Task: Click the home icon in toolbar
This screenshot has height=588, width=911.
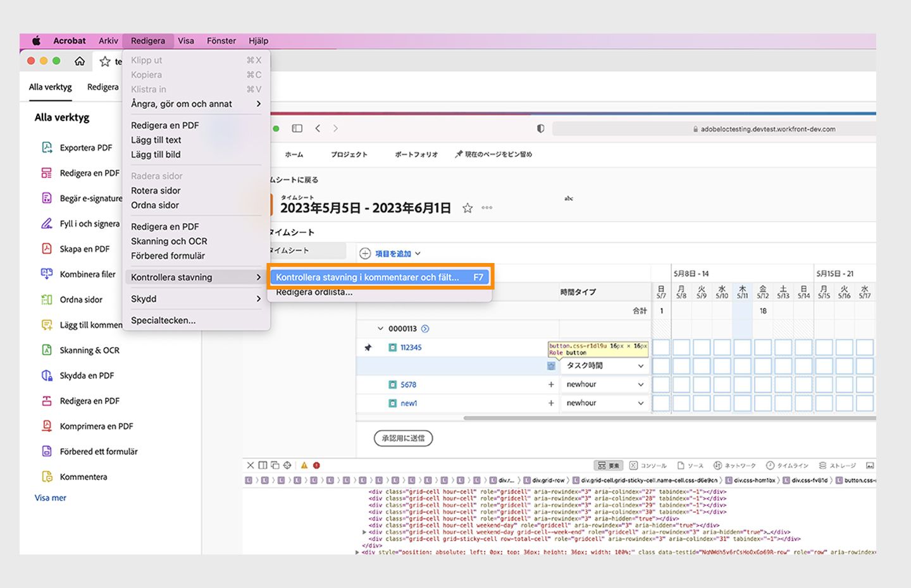Action: (x=80, y=61)
